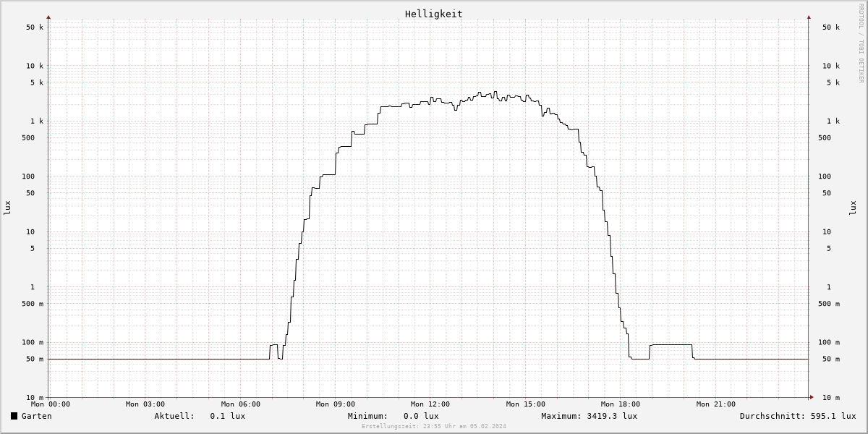Click the left axis 500 m label
The image size is (868, 434).
(32, 304)
